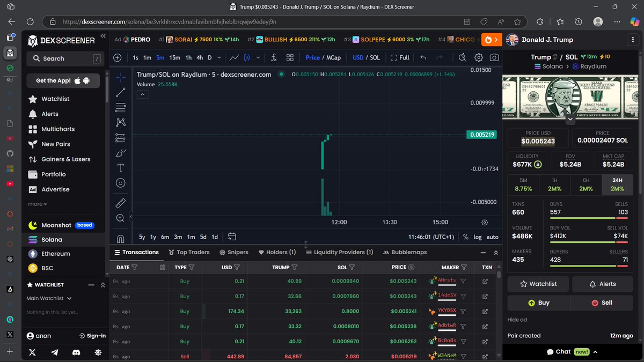This screenshot has height=362, width=644.
Task: Toggle Full screen chart mode
Action: pos(400,57)
